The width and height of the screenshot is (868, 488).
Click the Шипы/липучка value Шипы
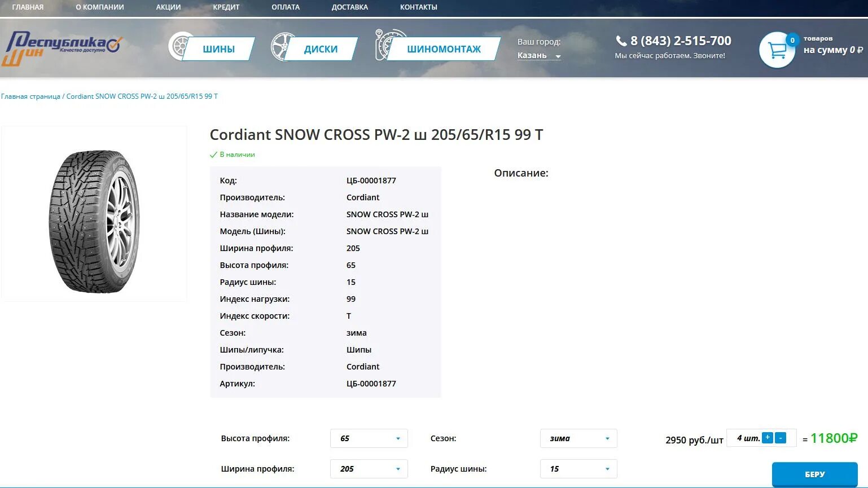pyautogui.click(x=359, y=350)
